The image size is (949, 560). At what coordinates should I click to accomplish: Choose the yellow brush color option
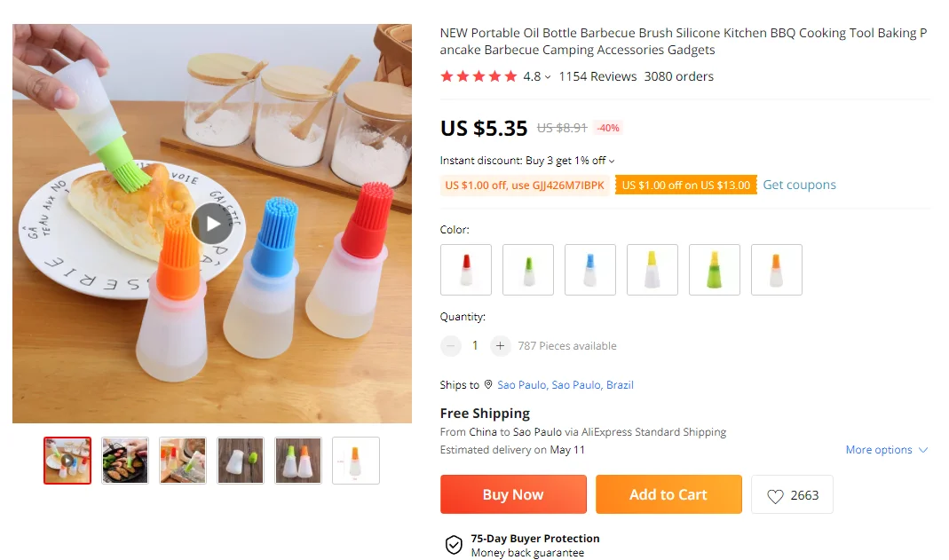pos(652,270)
